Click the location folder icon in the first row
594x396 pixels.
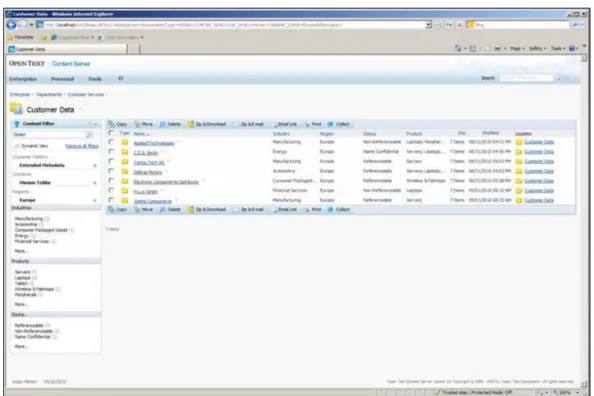[x=519, y=142]
